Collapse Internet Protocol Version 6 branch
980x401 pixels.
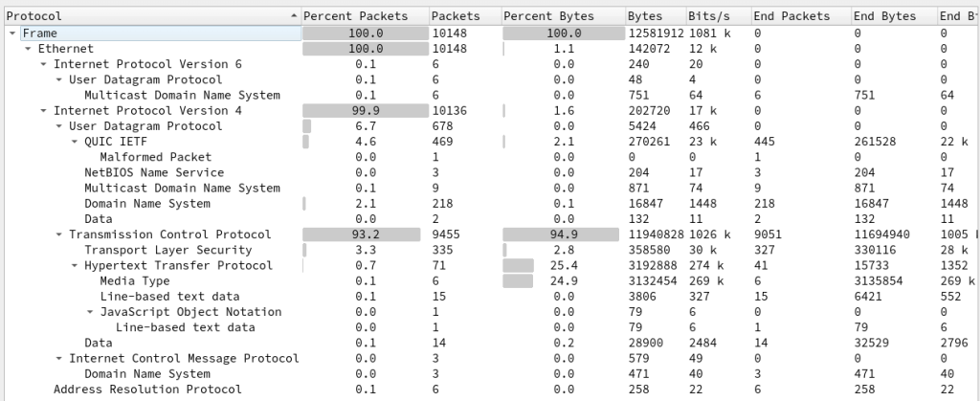[x=43, y=64]
